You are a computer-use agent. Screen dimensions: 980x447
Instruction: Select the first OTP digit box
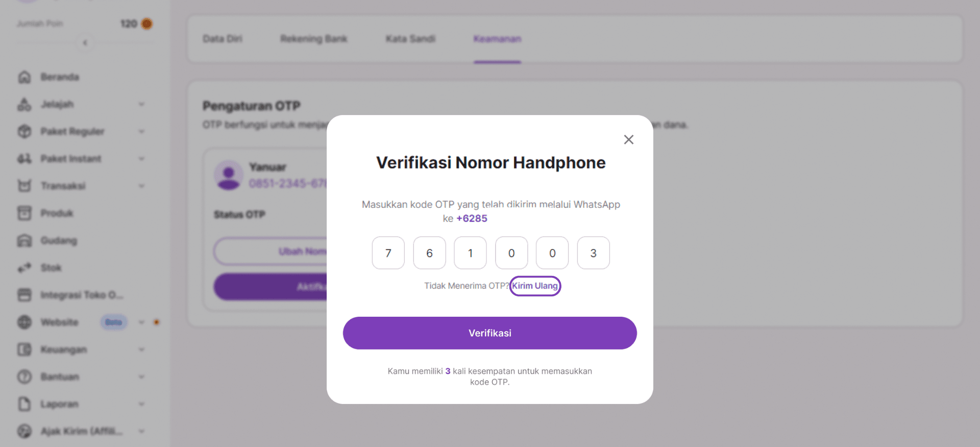click(388, 253)
